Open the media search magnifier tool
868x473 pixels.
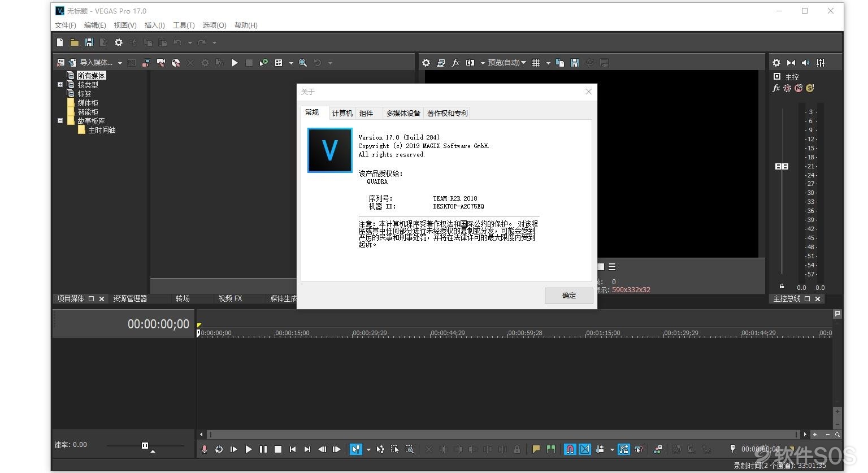[x=303, y=63]
